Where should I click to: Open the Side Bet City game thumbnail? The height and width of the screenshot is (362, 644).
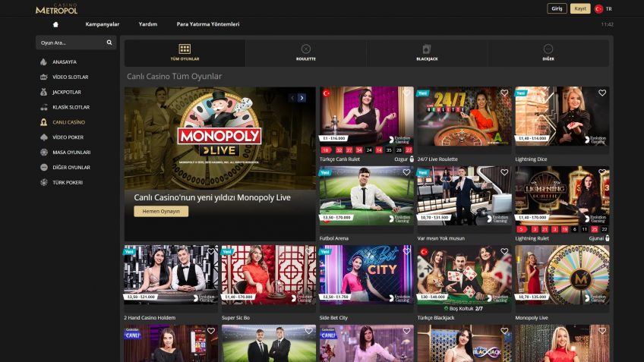[366, 275]
